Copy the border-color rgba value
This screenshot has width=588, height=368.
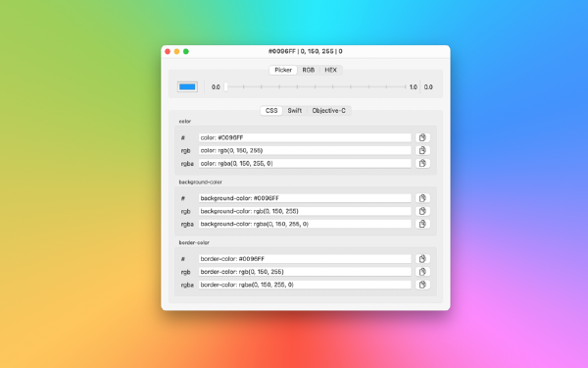[422, 285]
